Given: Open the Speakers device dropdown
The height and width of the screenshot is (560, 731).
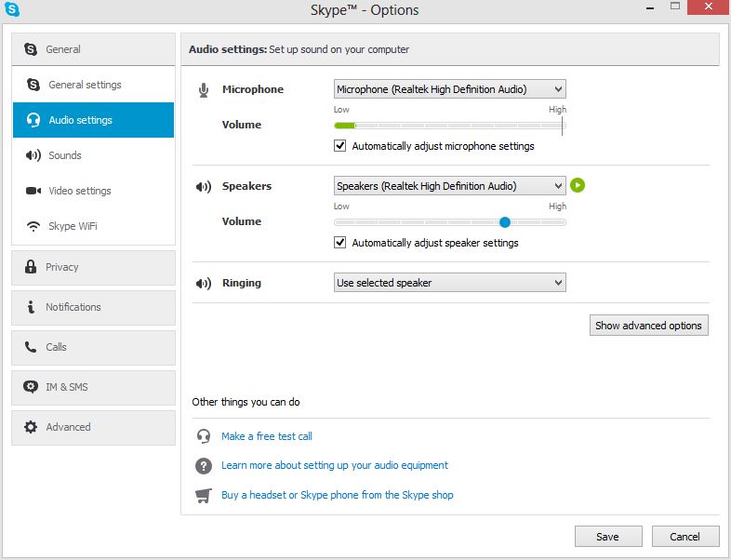Looking at the screenshot, I should pyautogui.click(x=449, y=186).
